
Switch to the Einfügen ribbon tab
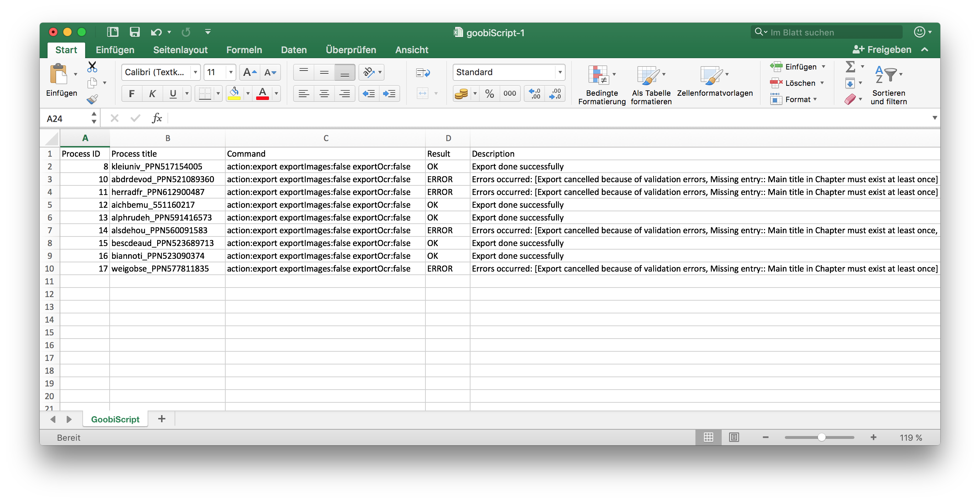point(115,50)
